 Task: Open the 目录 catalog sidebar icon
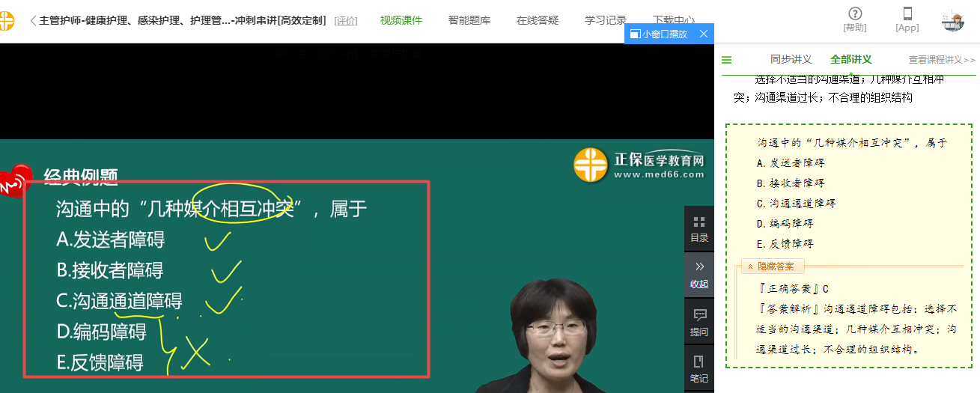click(x=699, y=229)
